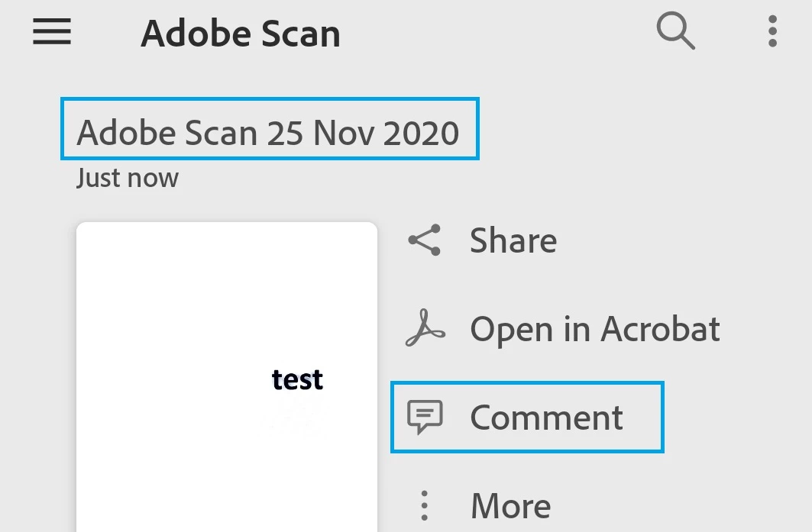The width and height of the screenshot is (812, 532).
Task: Tap the Comment text label
Action: tap(546, 418)
